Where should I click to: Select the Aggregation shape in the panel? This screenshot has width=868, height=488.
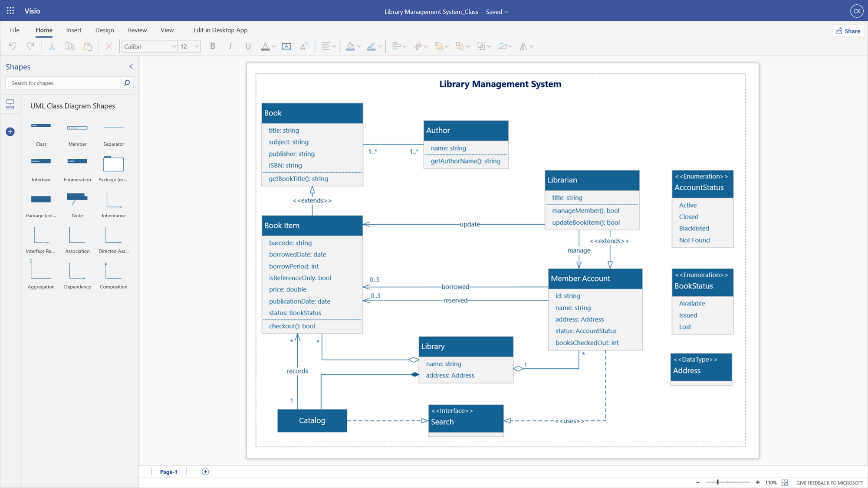click(41, 271)
